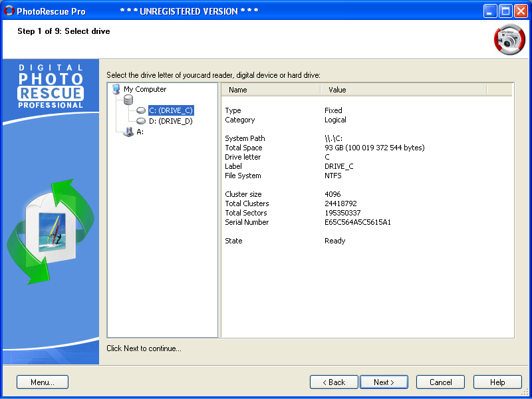Click the Name column header
The image size is (532, 399).
point(271,90)
